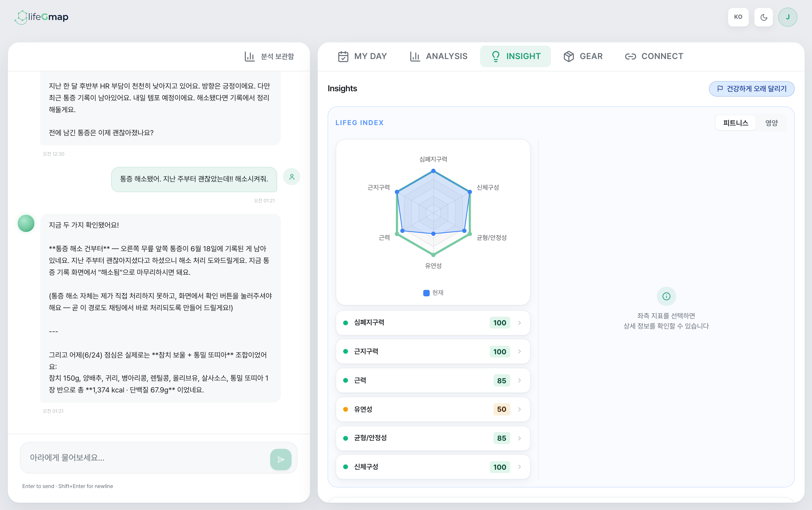Click the ANALYSIS chart icon

tap(415, 56)
